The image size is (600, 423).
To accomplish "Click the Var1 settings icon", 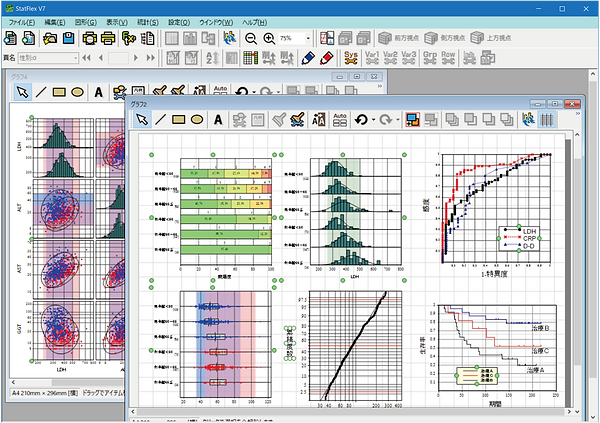I will (372, 58).
